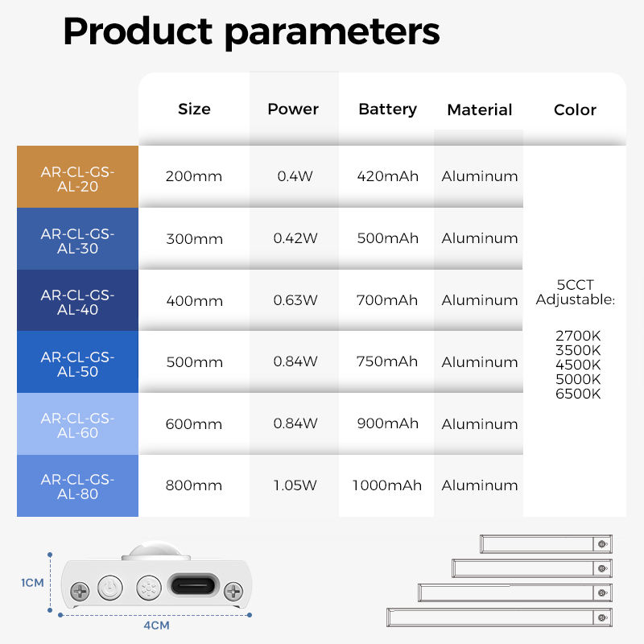
Task: Select the AR-CL-GS-AL-40 model row label
Action: 77,302
